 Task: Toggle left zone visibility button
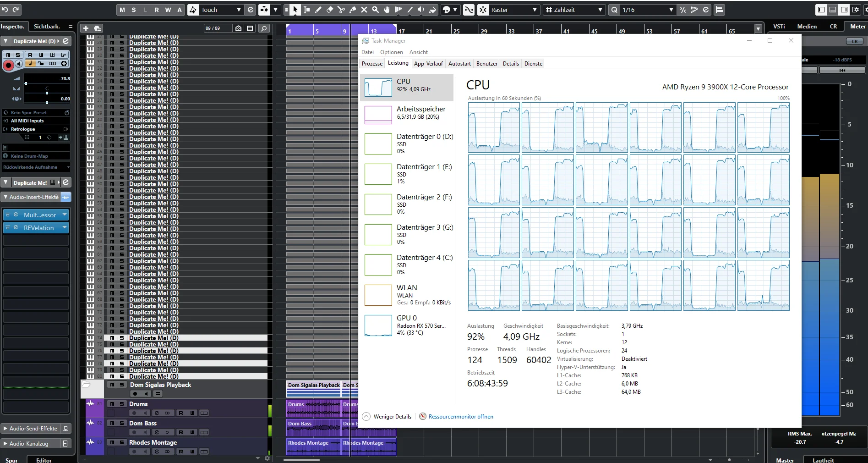(x=821, y=10)
